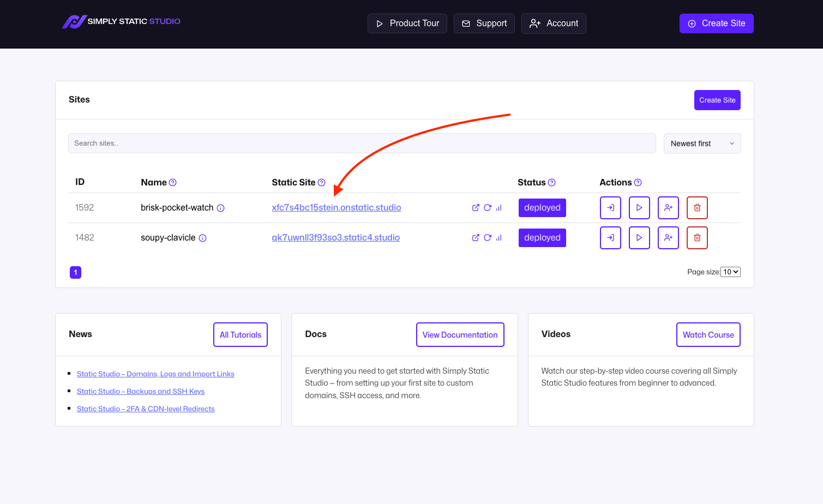Open the Newest first sort dropdown

pos(702,143)
